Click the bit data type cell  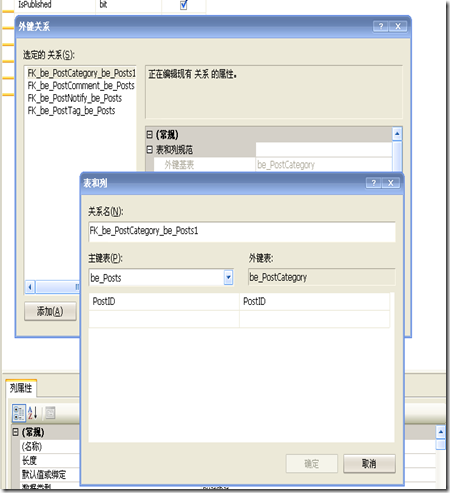(128, 5)
